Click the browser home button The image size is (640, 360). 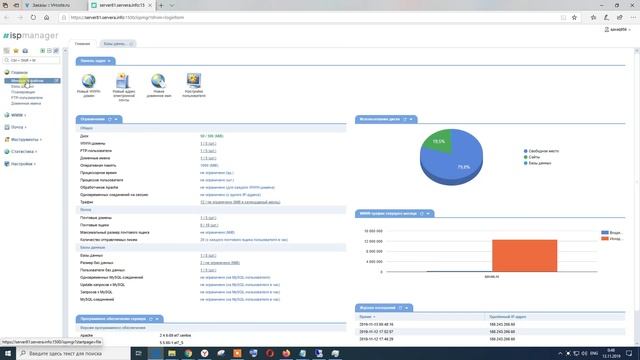(47, 18)
